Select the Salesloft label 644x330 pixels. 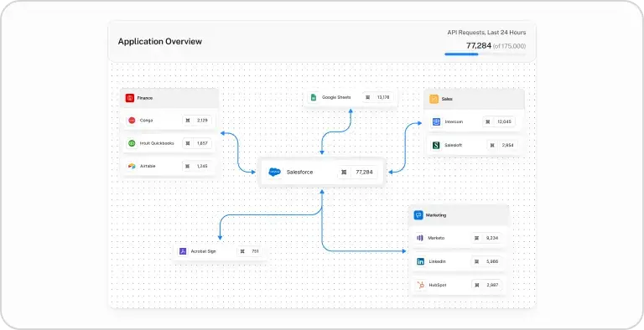coord(454,145)
